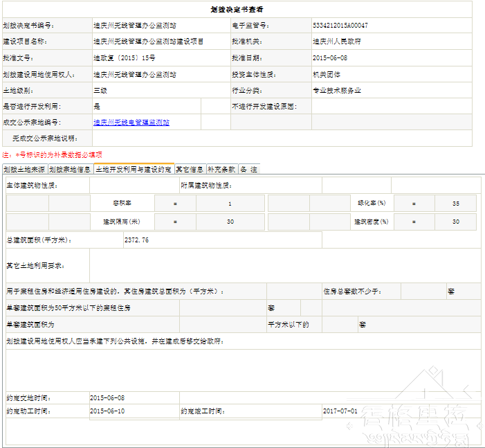
Task: Click the 迪庆州无线电管理监测站 parcel link
Action: tap(131, 123)
